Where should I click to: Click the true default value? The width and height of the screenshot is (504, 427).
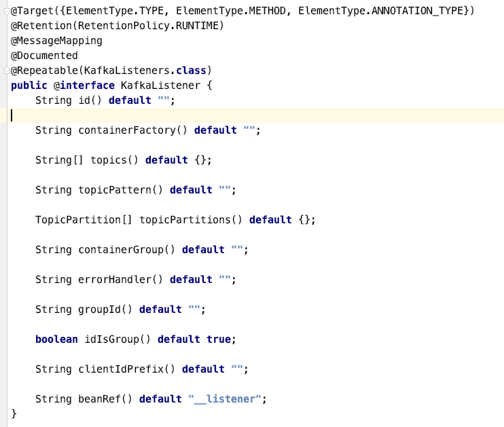(219, 339)
